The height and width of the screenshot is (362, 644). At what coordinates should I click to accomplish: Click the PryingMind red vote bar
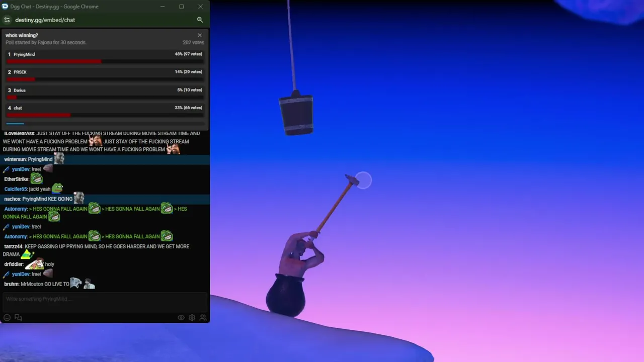tap(54, 62)
